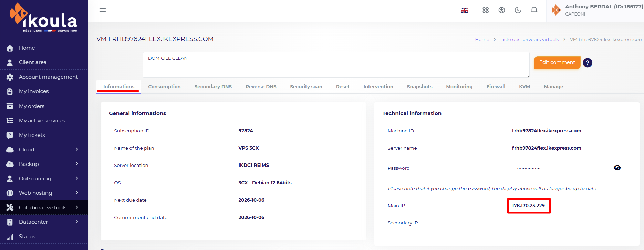Image resolution: width=644 pixels, height=250 pixels.
Task: Click the Client area person icon
Action: (x=10, y=62)
